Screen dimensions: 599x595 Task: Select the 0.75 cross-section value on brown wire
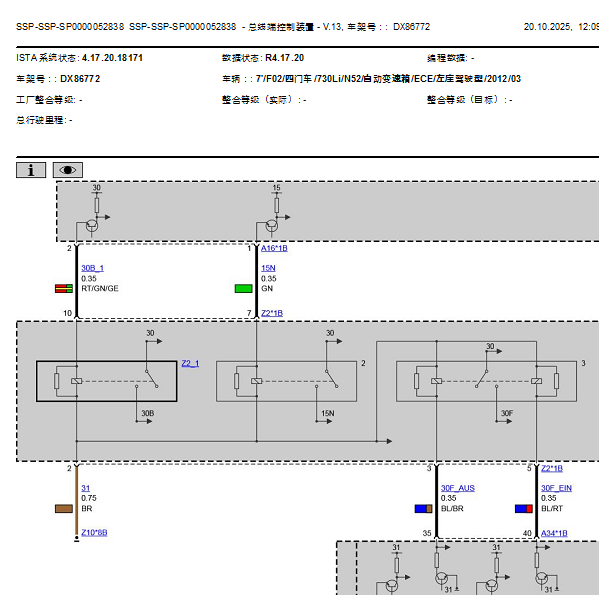(89, 498)
